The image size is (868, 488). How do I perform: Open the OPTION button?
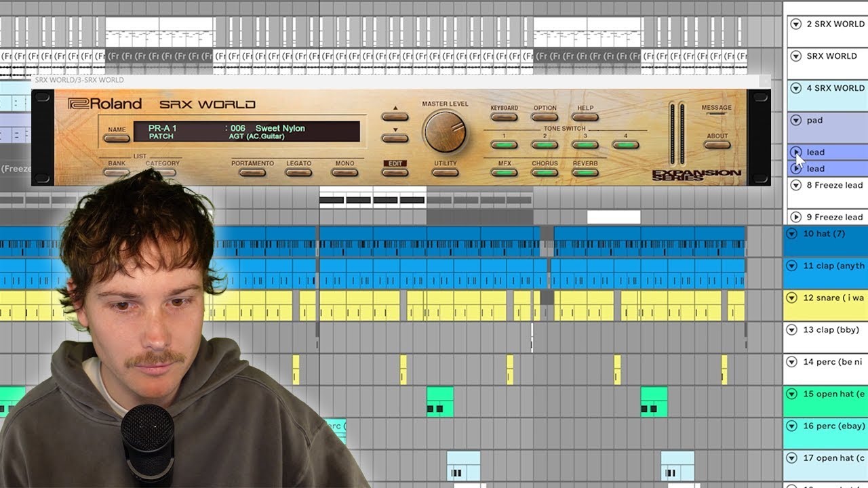point(545,117)
